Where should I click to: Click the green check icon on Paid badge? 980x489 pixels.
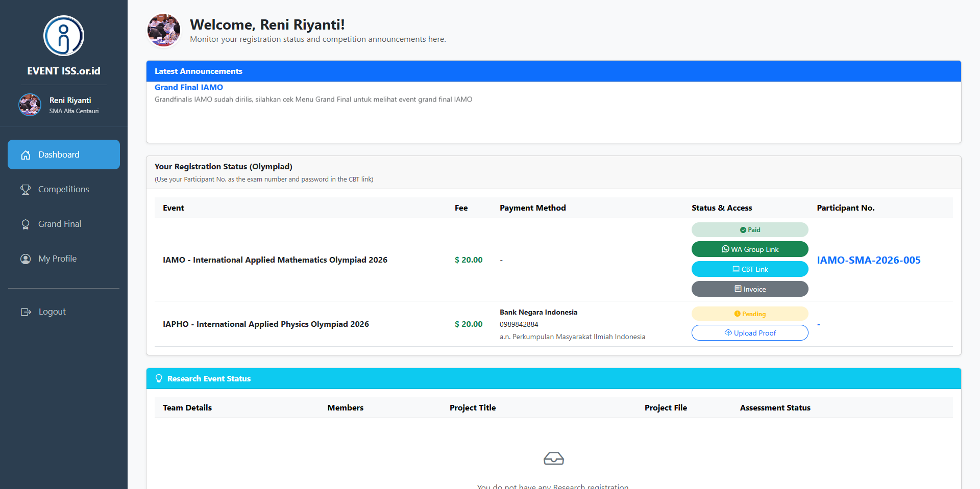743,230
